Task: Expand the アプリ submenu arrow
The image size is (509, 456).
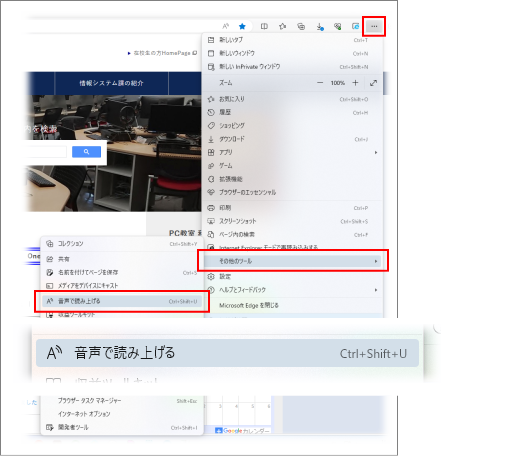Action: click(376, 152)
